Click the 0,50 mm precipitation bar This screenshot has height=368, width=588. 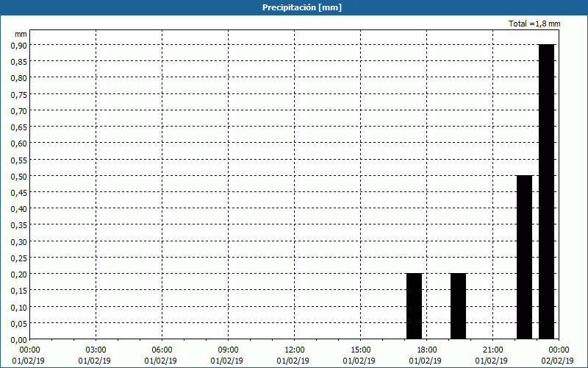coord(524,257)
